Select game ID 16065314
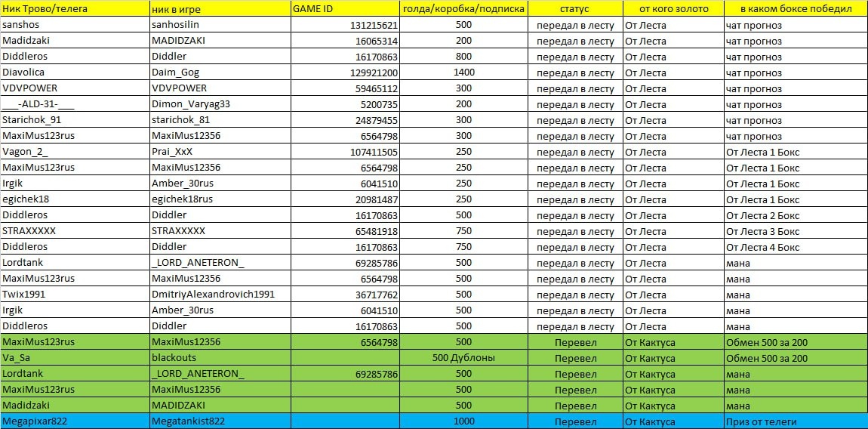 tap(346, 41)
